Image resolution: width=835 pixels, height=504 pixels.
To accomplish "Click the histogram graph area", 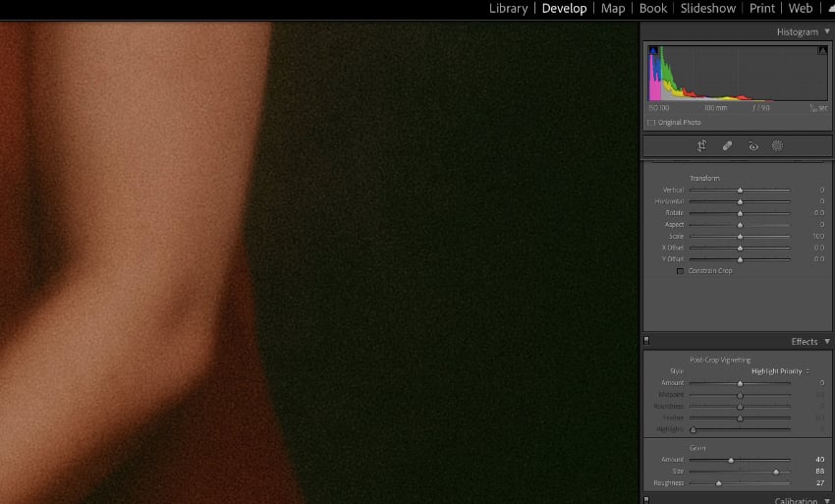I will (x=738, y=73).
